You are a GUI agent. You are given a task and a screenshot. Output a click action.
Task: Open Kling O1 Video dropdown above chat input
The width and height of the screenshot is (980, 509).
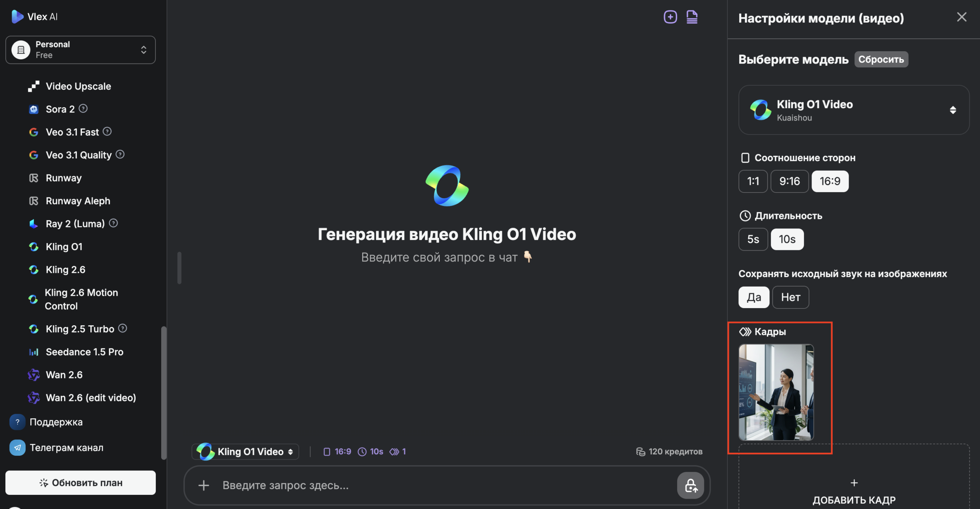click(x=245, y=452)
